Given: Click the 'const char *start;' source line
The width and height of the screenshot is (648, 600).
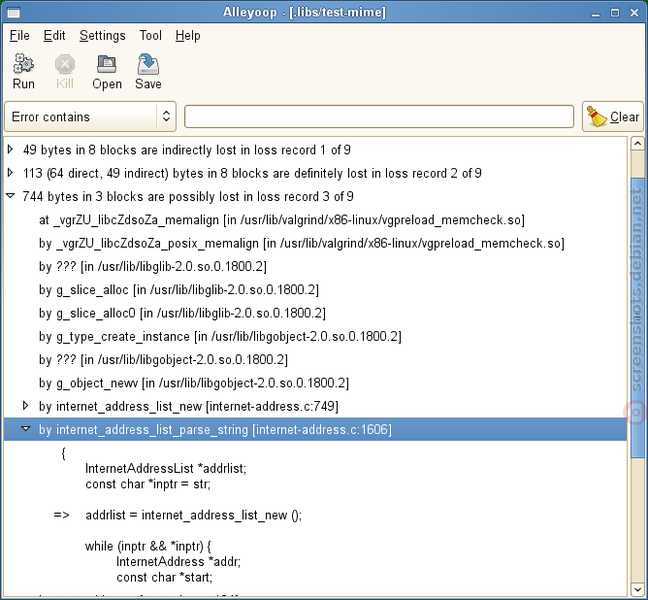Looking at the screenshot, I should pyautogui.click(x=164, y=577).
